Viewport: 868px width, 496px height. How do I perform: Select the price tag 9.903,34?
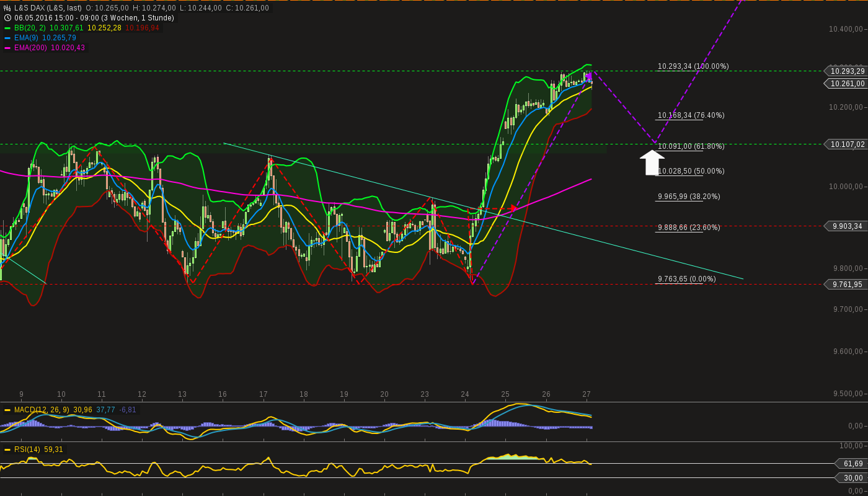846,226
